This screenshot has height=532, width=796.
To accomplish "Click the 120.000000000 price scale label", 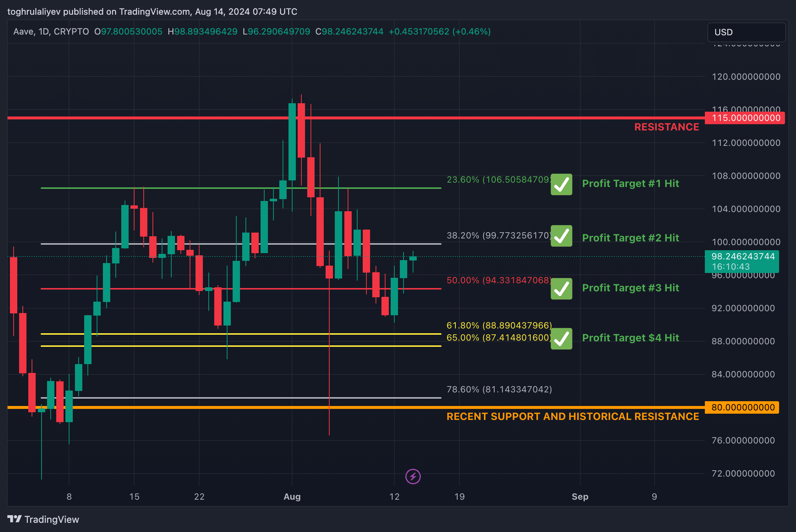I will (x=746, y=77).
